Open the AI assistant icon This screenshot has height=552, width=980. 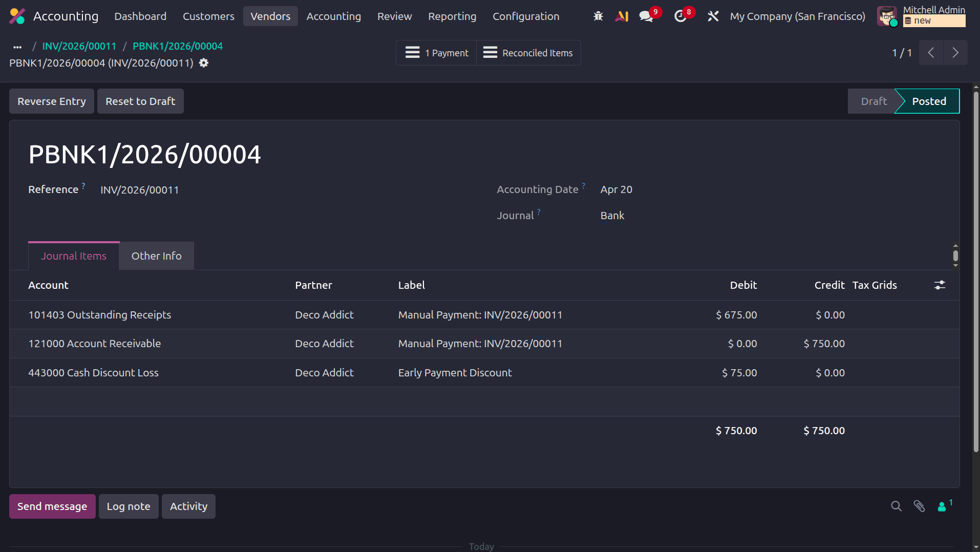[x=621, y=16]
